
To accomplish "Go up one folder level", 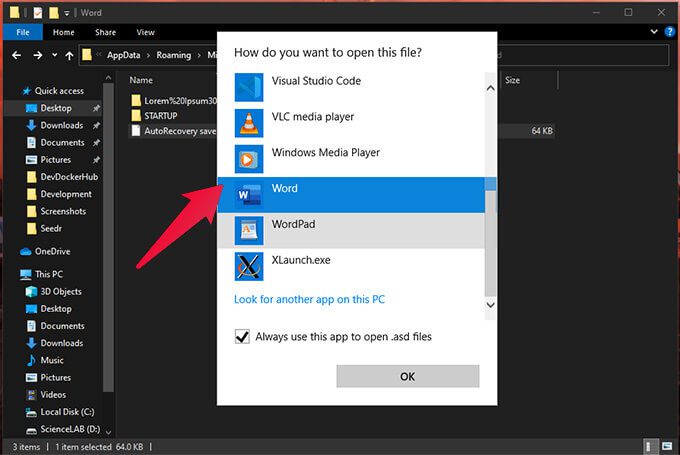I will (x=69, y=55).
